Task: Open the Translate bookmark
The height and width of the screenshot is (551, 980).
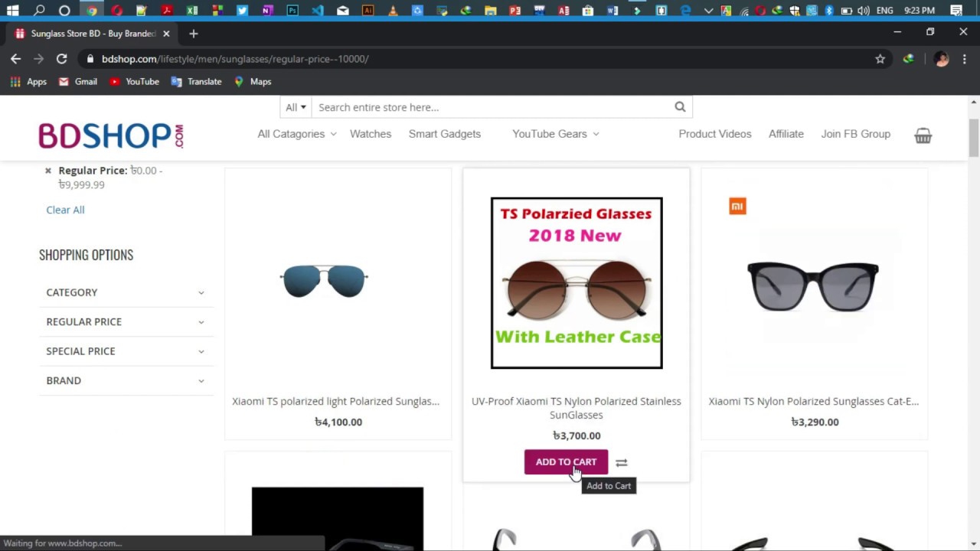Action: tap(196, 82)
